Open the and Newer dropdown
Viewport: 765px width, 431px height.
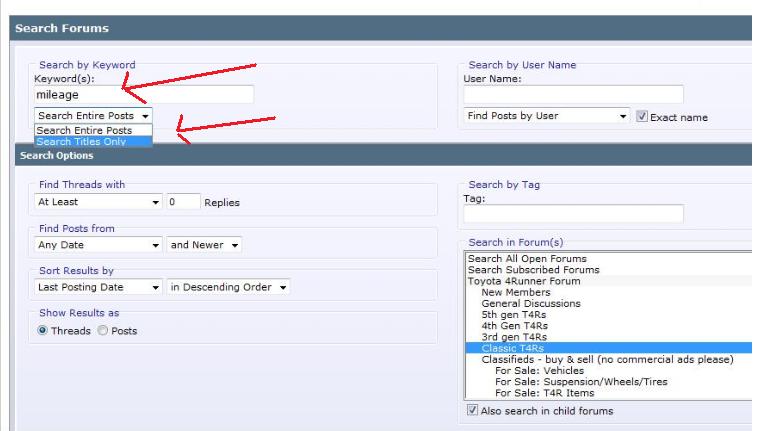coord(204,245)
